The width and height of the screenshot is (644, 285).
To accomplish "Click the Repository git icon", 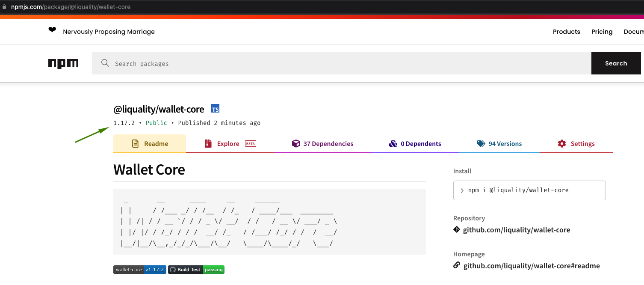I will coord(457,229).
